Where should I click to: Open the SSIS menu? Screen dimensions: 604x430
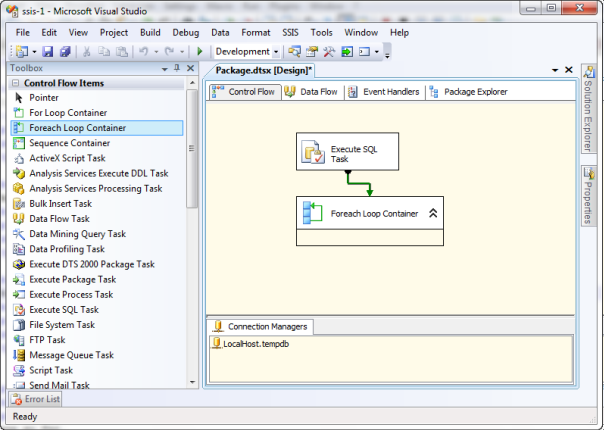[290, 33]
